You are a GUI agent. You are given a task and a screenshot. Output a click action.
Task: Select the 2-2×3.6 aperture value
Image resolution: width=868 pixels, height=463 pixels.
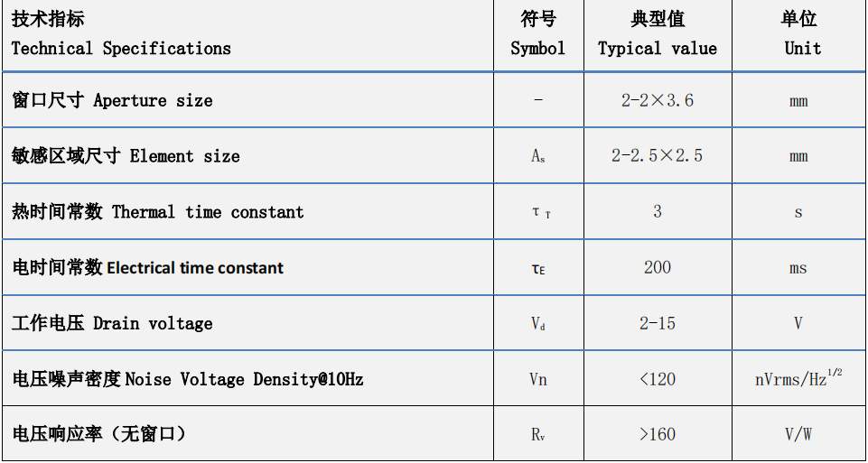(657, 101)
